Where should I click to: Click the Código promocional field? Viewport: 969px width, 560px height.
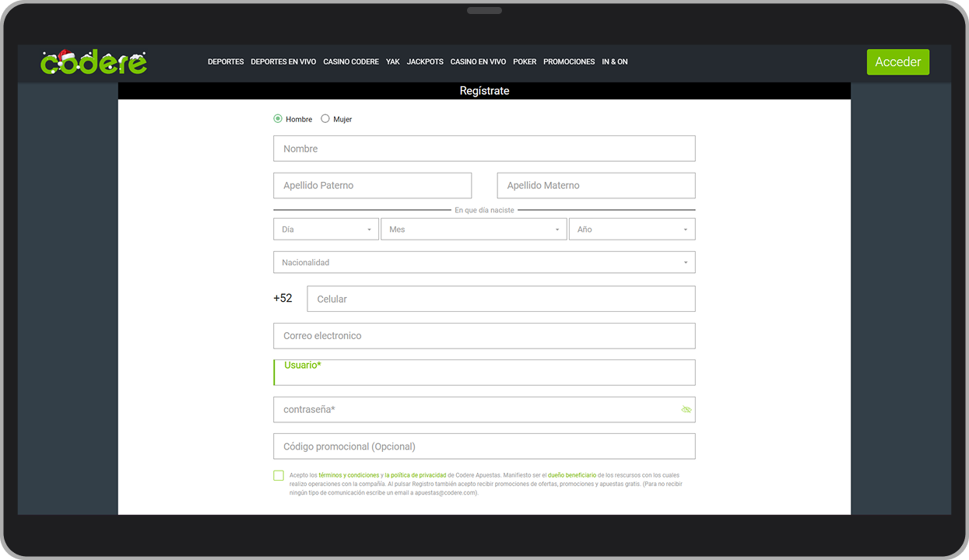pos(484,446)
